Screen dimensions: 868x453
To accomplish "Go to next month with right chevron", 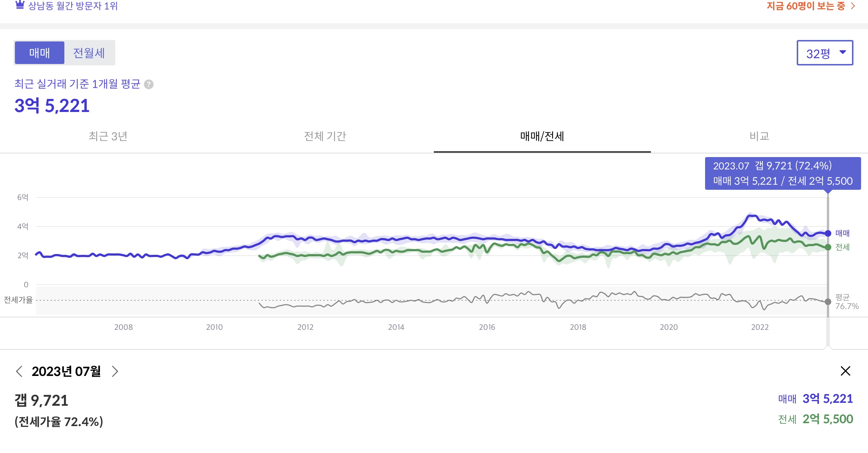I will [115, 371].
